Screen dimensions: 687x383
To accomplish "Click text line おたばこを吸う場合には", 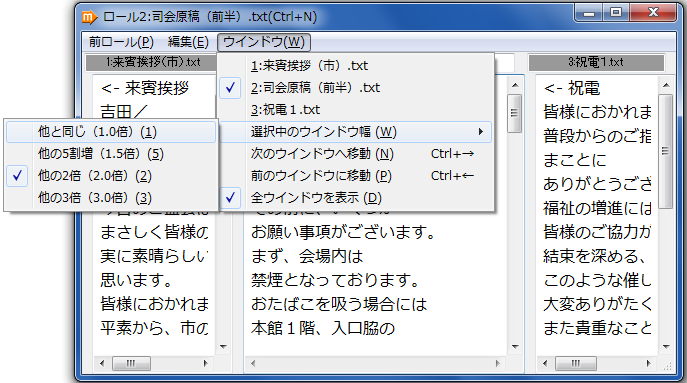I will point(339,304).
